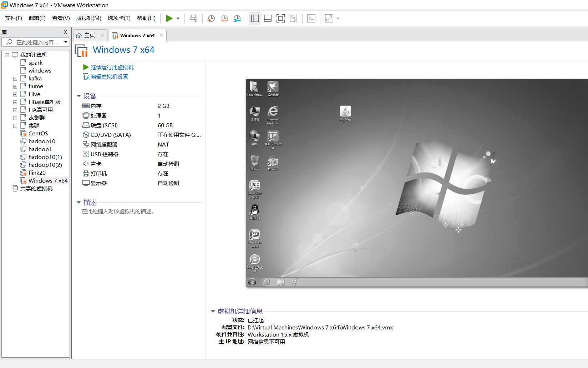
Task: Switch to the 主页 tab
Action: tap(89, 35)
